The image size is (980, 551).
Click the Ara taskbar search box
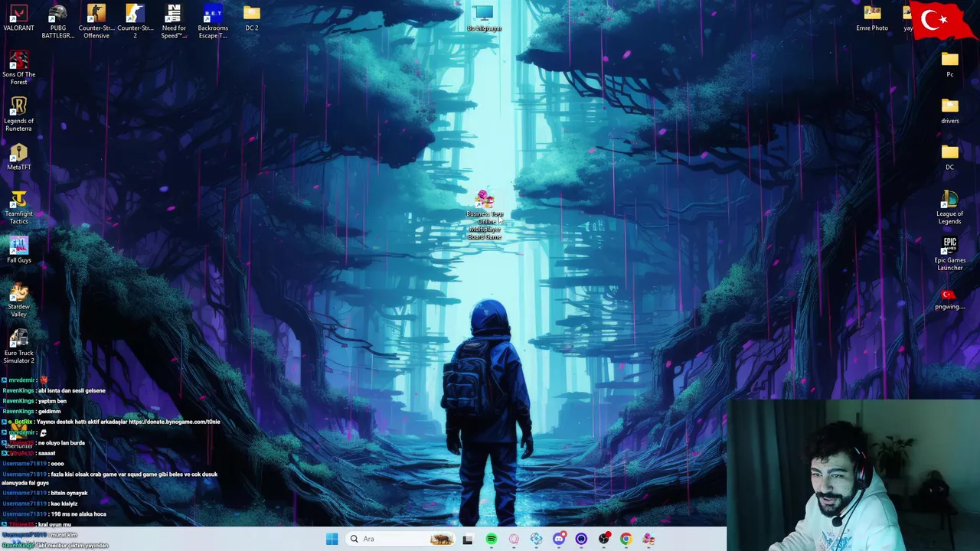(x=402, y=539)
